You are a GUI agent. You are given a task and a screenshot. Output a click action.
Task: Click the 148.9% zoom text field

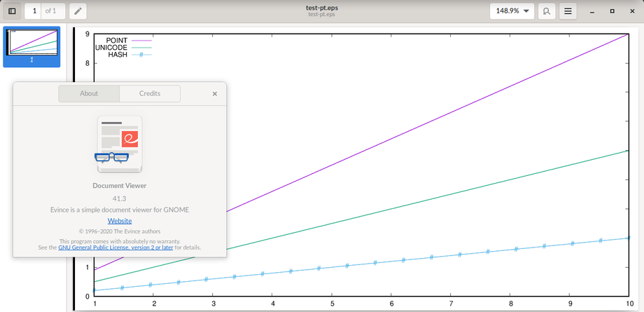click(507, 11)
